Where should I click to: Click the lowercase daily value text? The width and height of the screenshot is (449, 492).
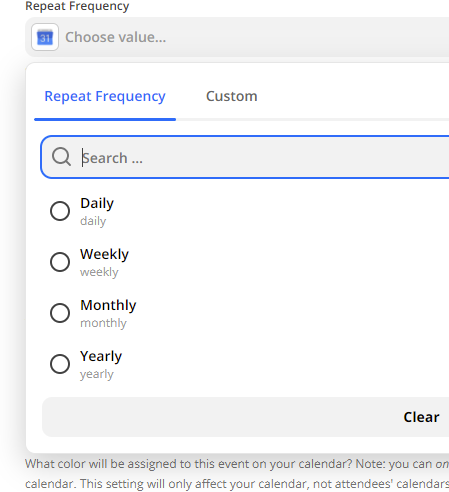point(93,221)
